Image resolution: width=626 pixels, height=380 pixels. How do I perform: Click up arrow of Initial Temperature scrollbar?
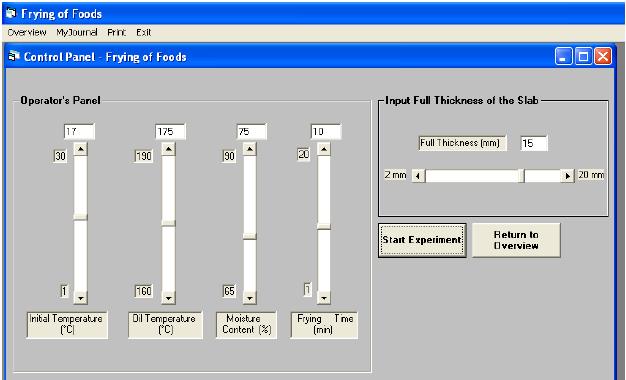(81, 149)
